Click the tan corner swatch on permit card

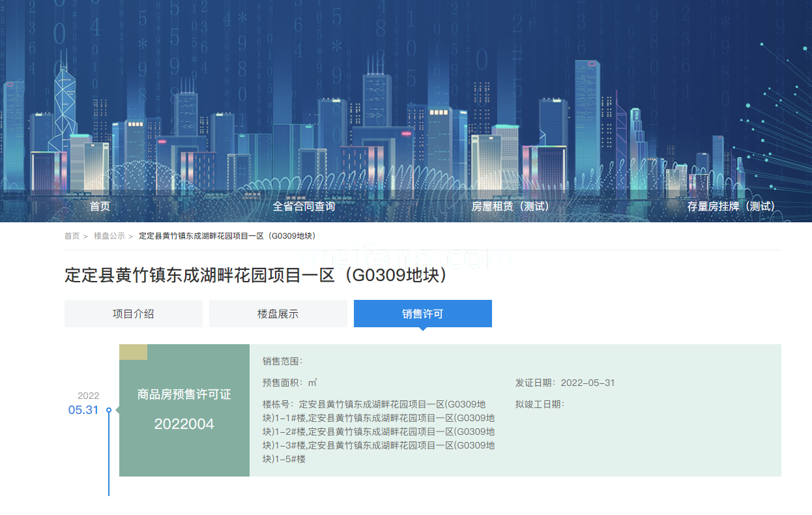(133, 352)
